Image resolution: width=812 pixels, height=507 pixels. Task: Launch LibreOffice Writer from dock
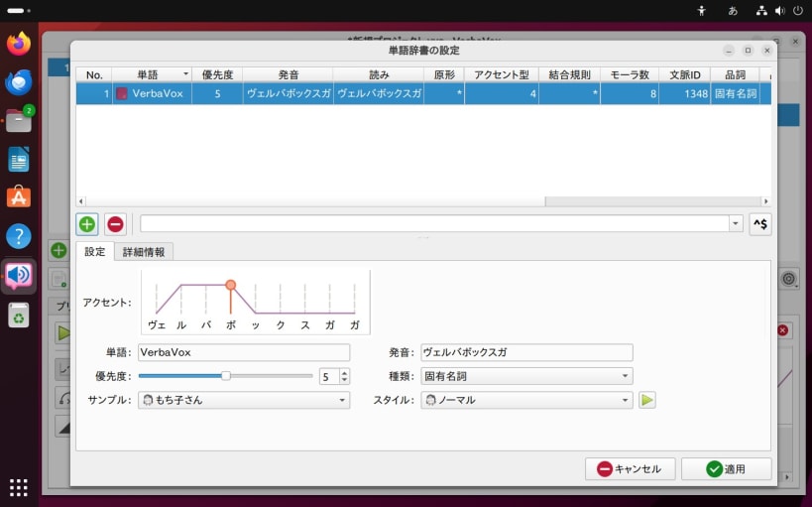click(x=19, y=159)
